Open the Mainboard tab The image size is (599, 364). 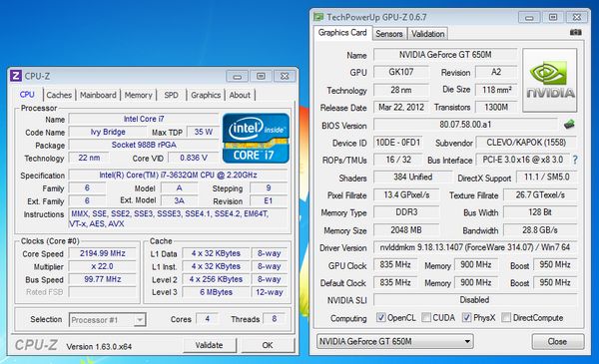(x=98, y=95)
